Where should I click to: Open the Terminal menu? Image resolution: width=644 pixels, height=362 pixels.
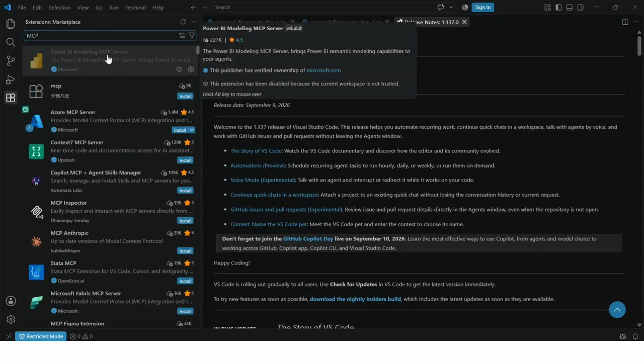click(135, 7)
